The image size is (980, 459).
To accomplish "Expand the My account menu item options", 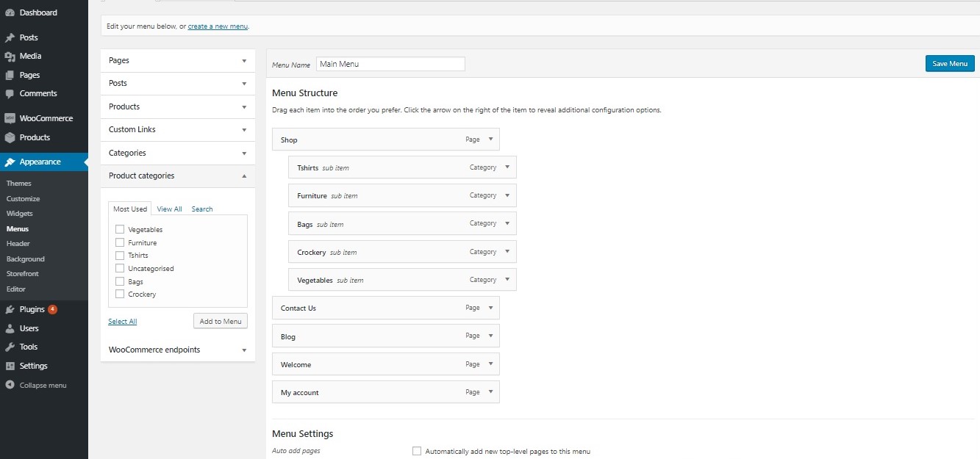I will tap(490, 392).
